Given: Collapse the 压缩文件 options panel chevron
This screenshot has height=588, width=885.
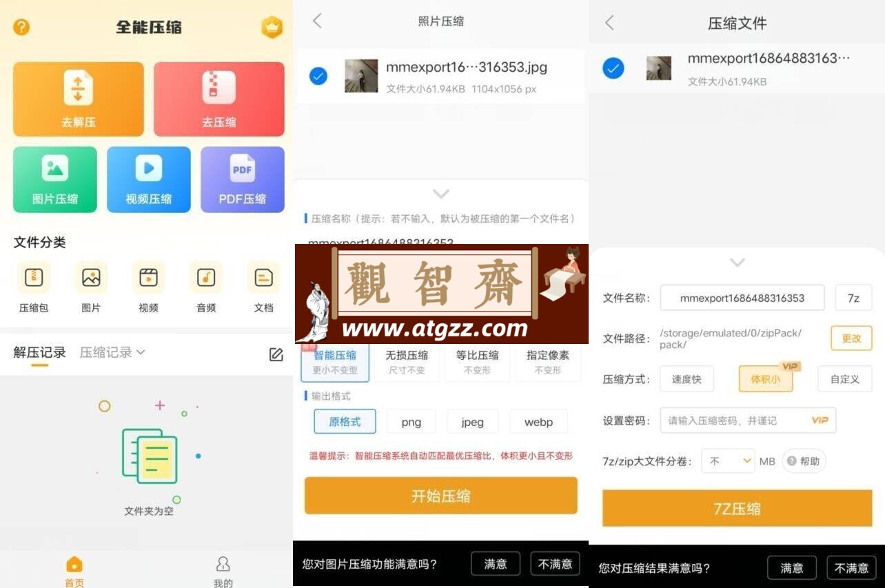Looking at the screenshot, I should point(737,263).
